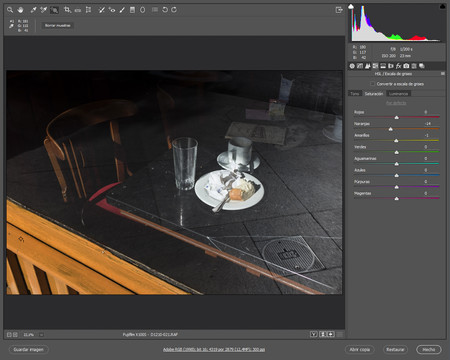The image size is (450, 360).
Task: Toggle highlight clipping warning in histogram
Action: (x=442, y=6)
